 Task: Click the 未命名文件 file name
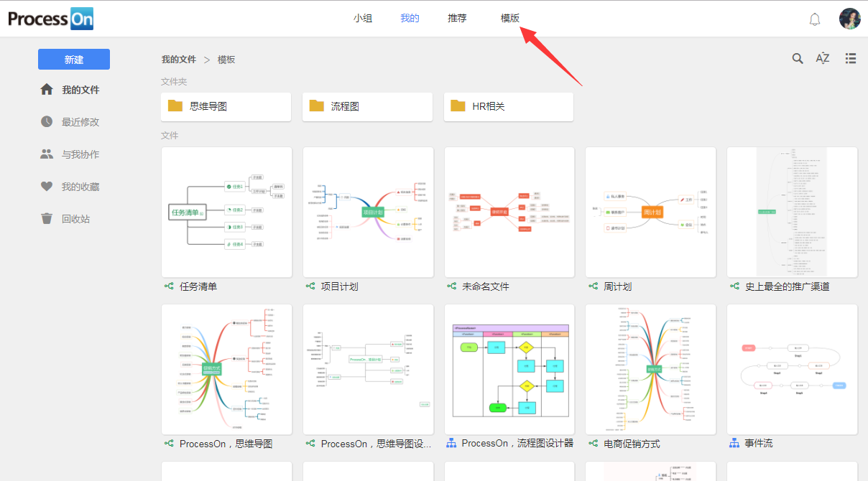click(486, 286)
